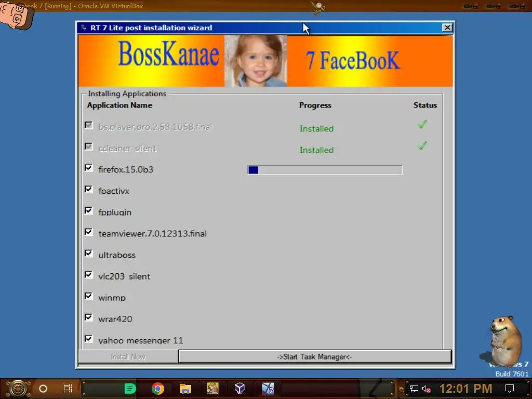
Task: Click Installed text for ccleaner silent
Action: tap(316, 150)
